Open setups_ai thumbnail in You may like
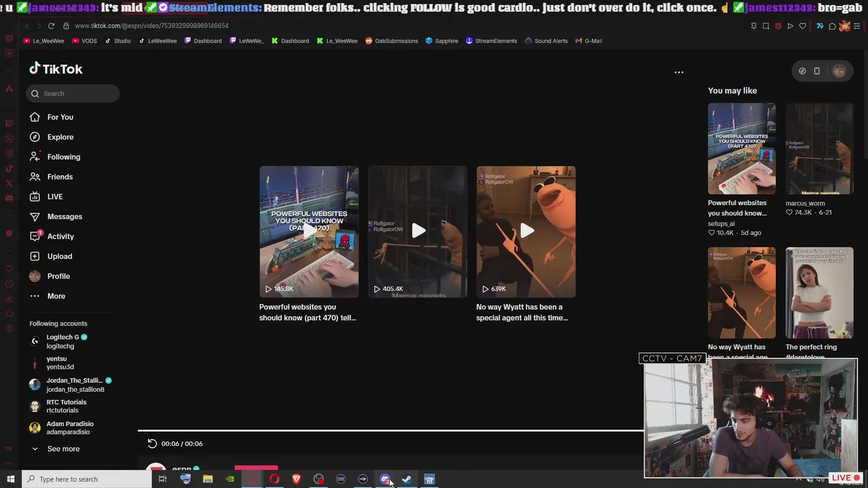The image size is (868, 488). [742, 148]
